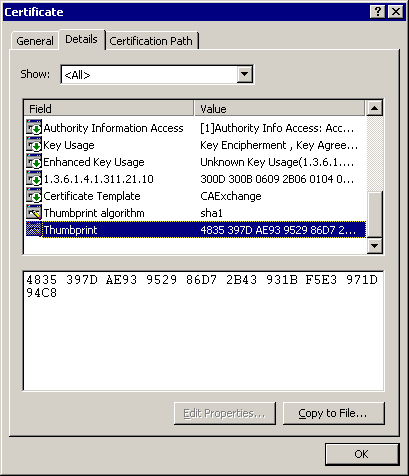Click the Authority Information Access extension icon
Image resolution: width=409 pixels, height=476 pixels.
34,128
